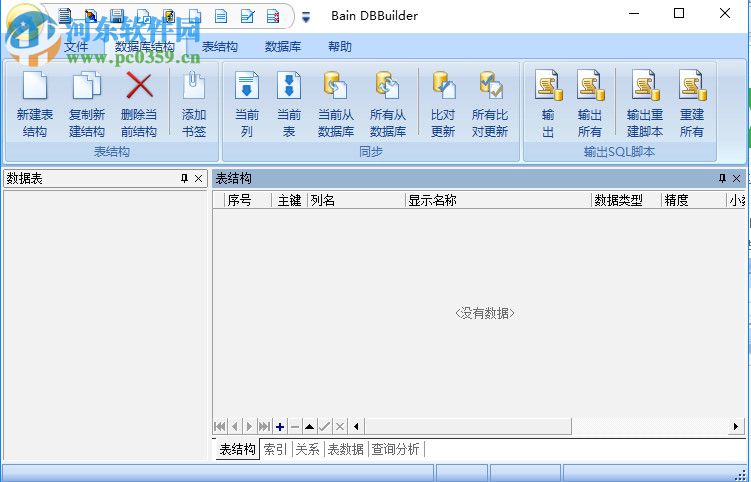
Task: Switch to the 表结构 ribbon tab
Action: pyautogui.click(x=220, y=46)
